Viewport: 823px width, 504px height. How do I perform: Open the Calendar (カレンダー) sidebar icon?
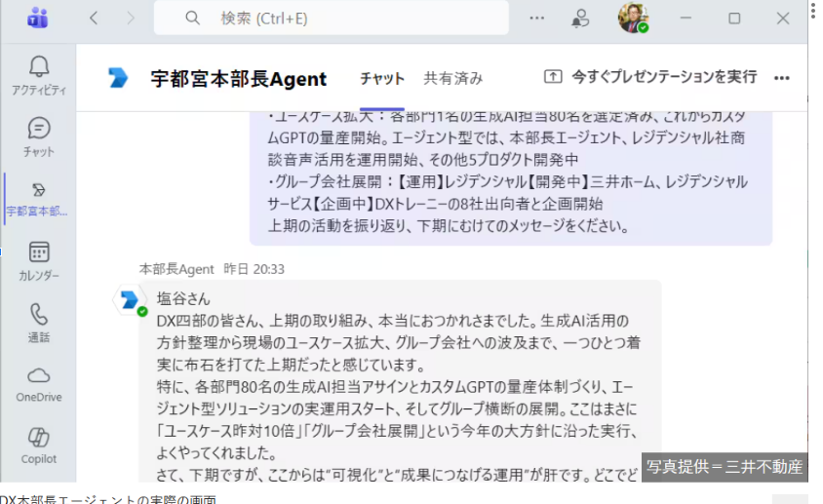click(x=39, y=260)
